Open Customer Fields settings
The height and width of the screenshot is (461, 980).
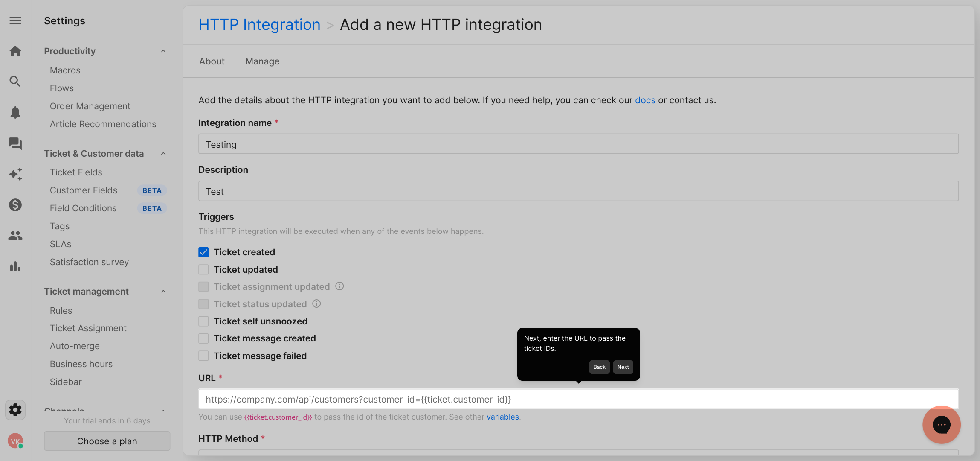84,190
